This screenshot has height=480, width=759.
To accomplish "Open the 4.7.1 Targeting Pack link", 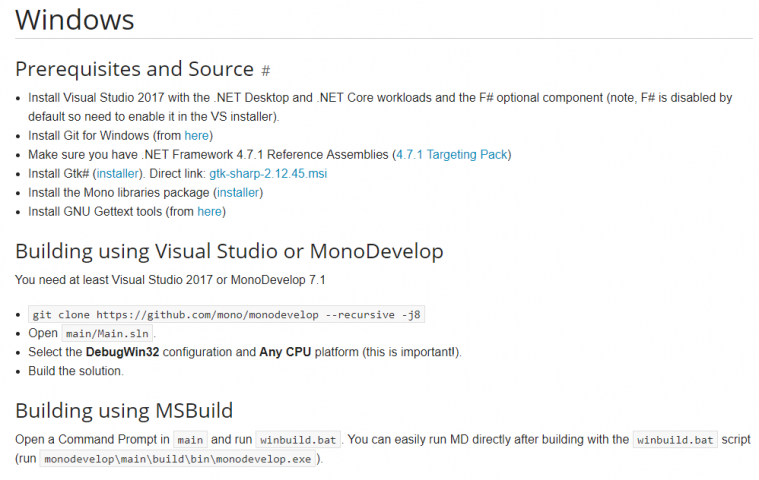I will tap(452, 154).
